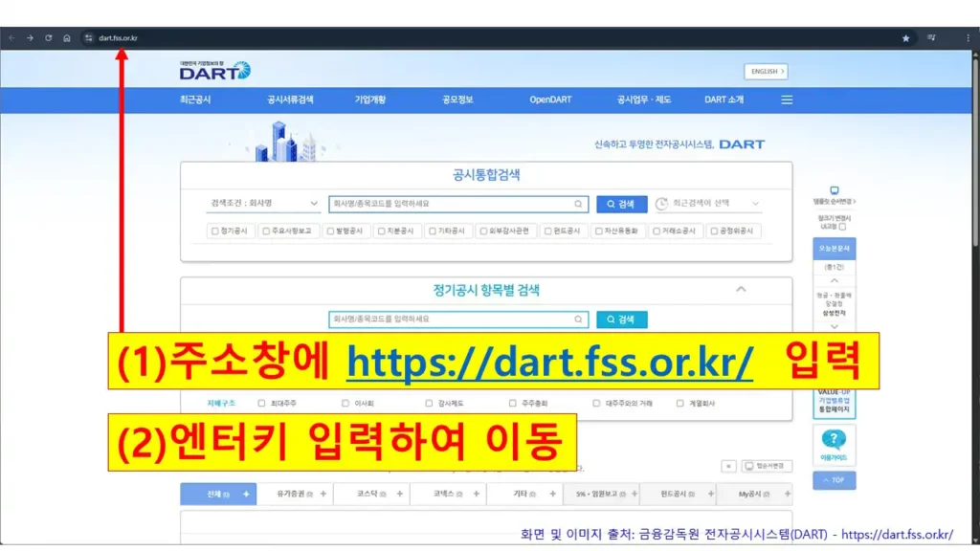Open the hamburger full-menu icon
The height and width of the screenshot is (551, 980).
[x=787, y=99]
